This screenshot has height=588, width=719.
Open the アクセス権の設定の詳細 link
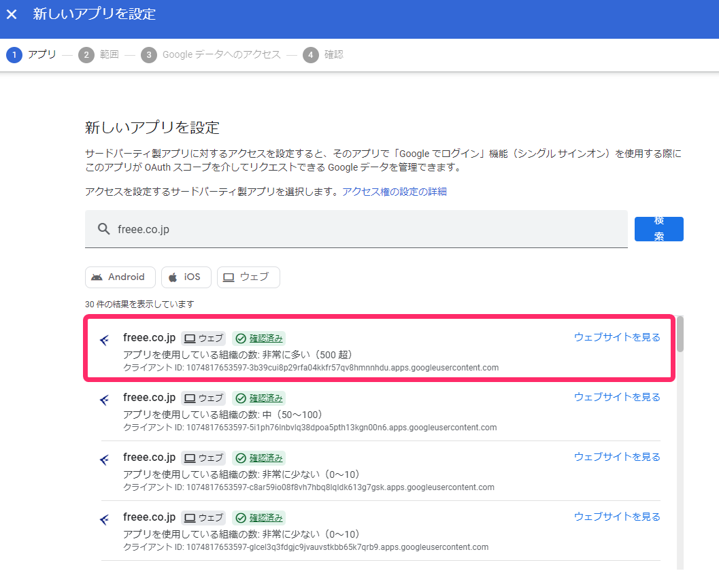pyautogui.click(x=395, y=192)
